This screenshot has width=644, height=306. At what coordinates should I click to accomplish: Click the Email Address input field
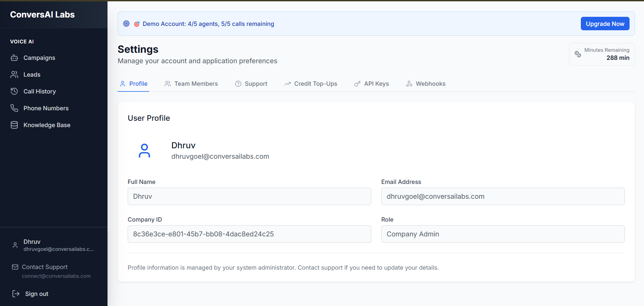(503, 196)
